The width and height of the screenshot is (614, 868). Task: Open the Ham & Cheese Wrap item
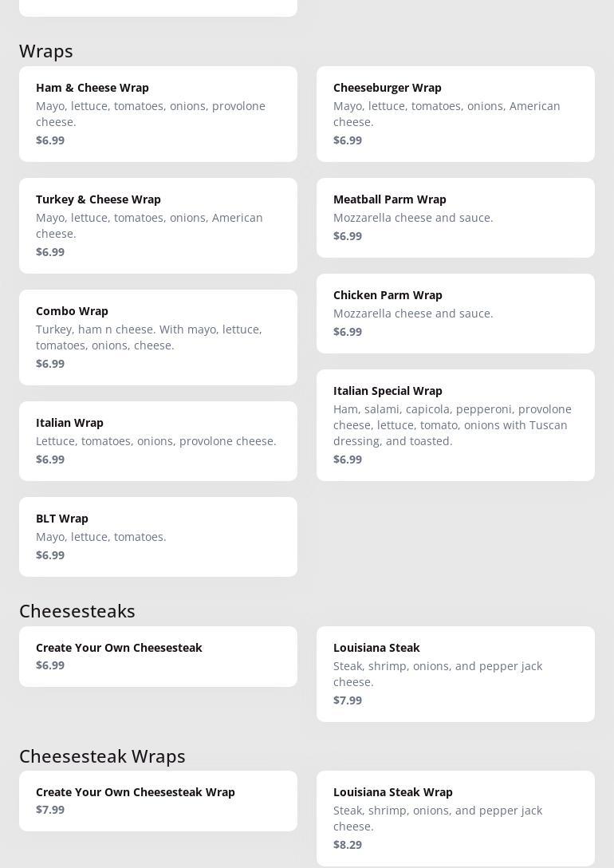click(158, 113)
